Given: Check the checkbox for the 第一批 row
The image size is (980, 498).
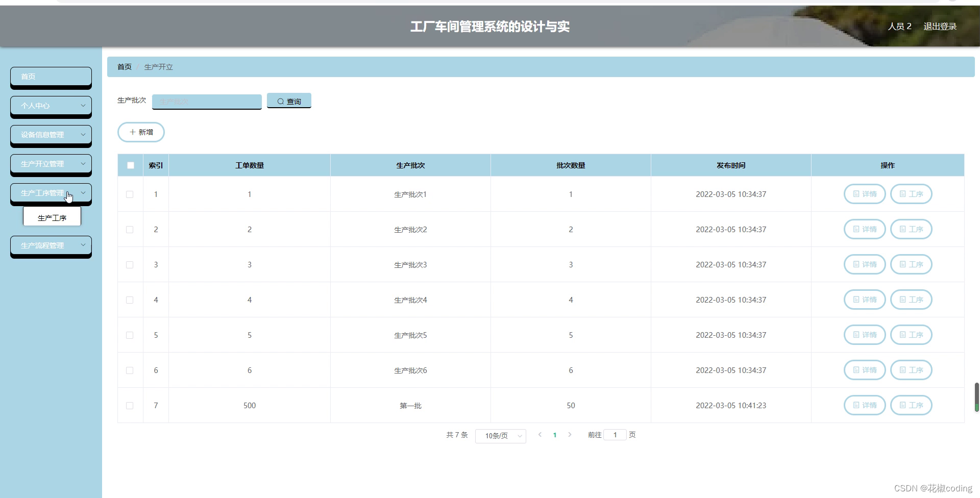Looking at the screenshot, I should [x=130, y=406].
